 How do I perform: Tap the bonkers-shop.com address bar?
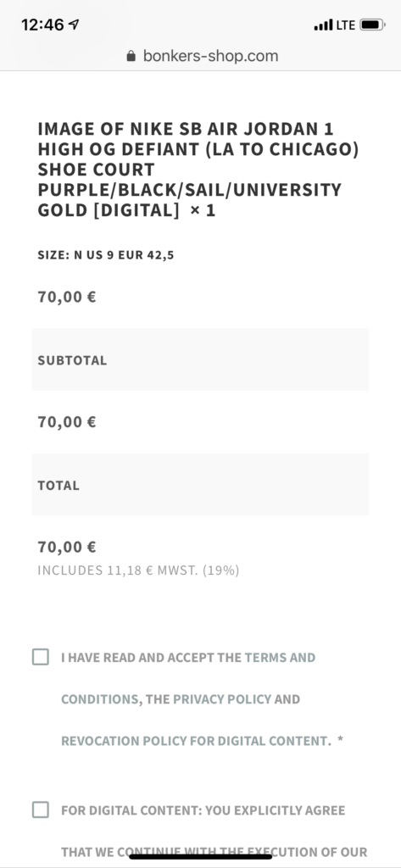point(202,56)
